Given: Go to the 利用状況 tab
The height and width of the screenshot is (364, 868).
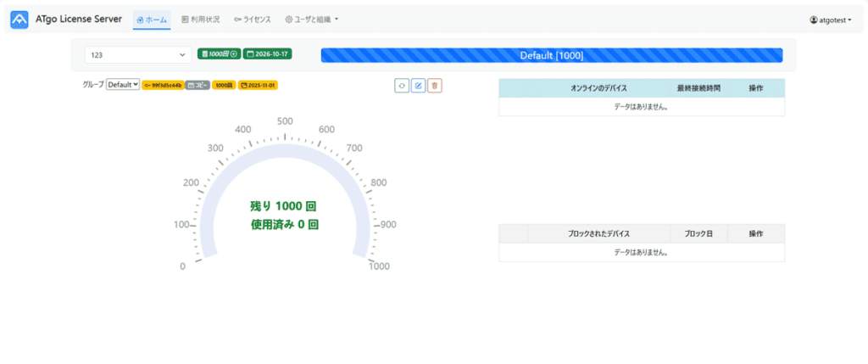Looking at the screenshot, I should point(200,19).
